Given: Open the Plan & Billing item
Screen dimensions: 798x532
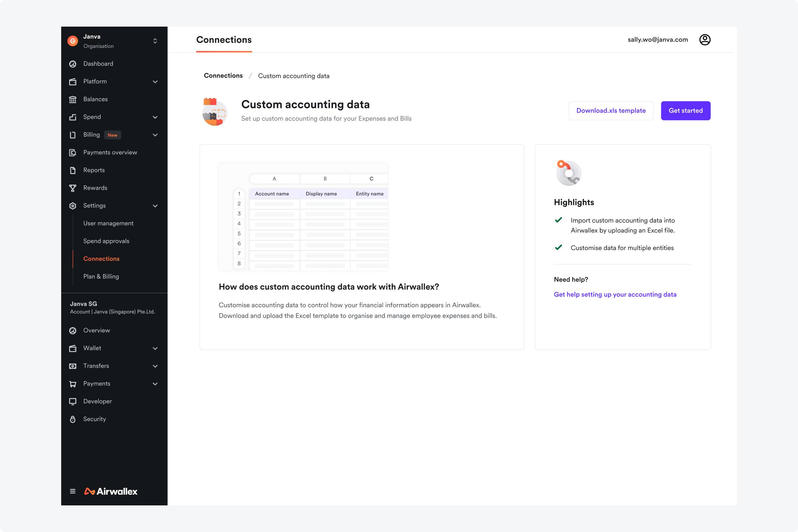Looking at the screenshot, I should coord(101,277).
